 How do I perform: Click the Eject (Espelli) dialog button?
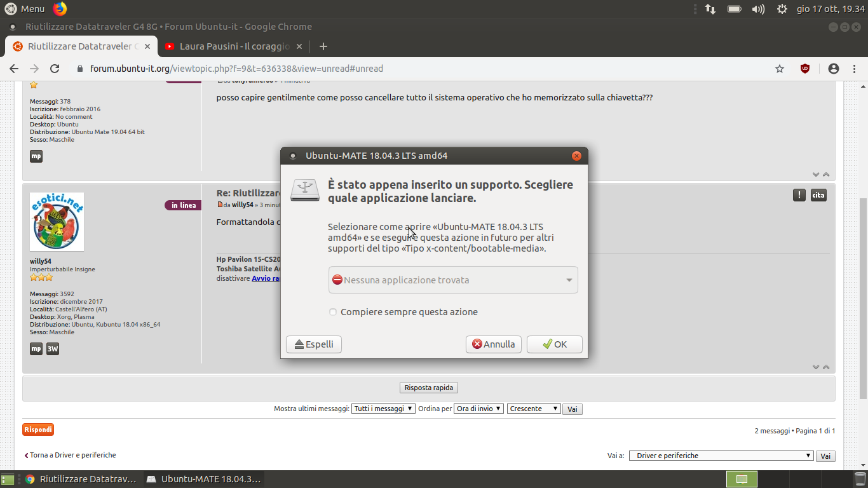314,344
